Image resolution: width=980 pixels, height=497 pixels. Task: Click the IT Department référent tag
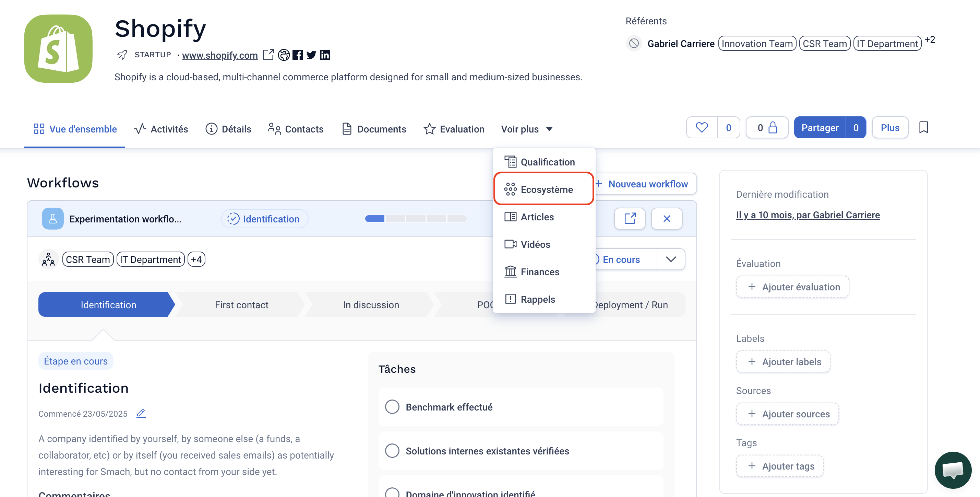(887, 43)
